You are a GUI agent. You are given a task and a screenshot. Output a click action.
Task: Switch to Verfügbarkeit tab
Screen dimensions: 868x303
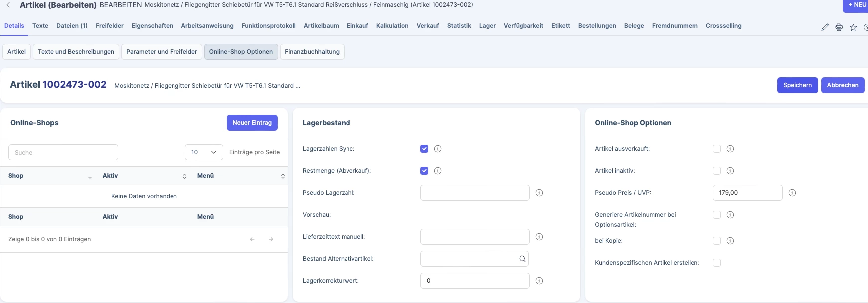click(x=523, y=26)
